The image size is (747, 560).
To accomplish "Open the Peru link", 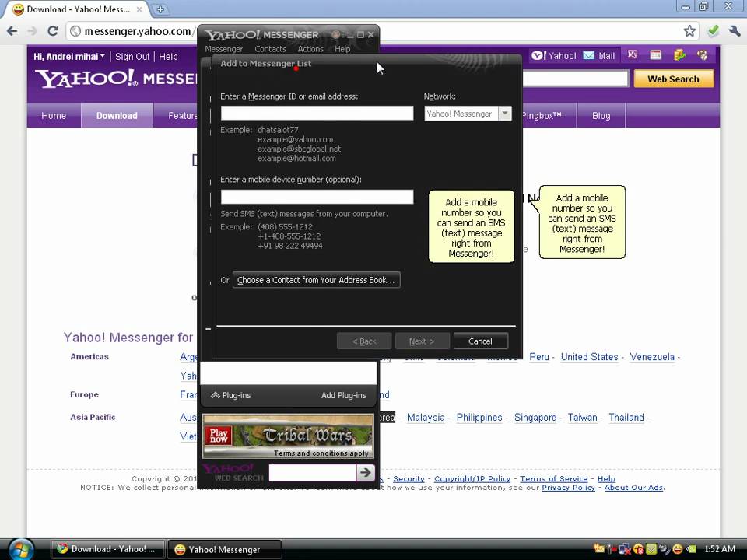I will click(538, 357).
